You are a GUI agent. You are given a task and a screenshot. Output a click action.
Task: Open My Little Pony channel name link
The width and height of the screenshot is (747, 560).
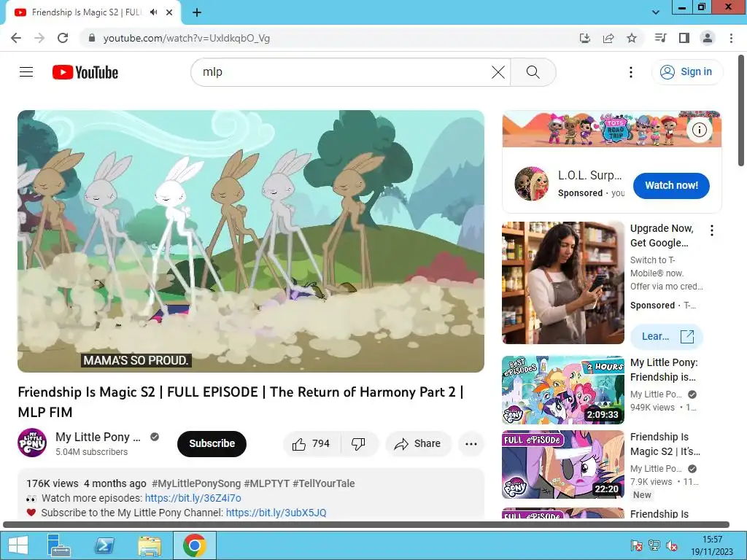click(x=98, y=437)
